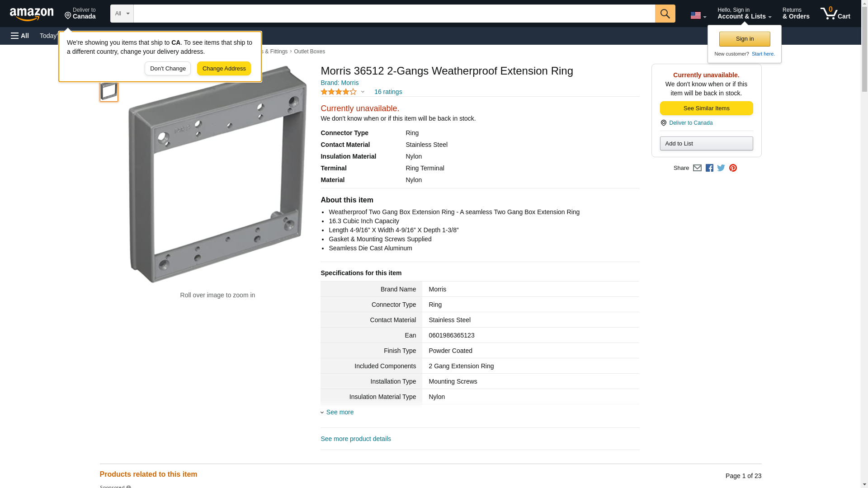Open the shopping cart icon
868x488 pixels.
coord(835,14)
